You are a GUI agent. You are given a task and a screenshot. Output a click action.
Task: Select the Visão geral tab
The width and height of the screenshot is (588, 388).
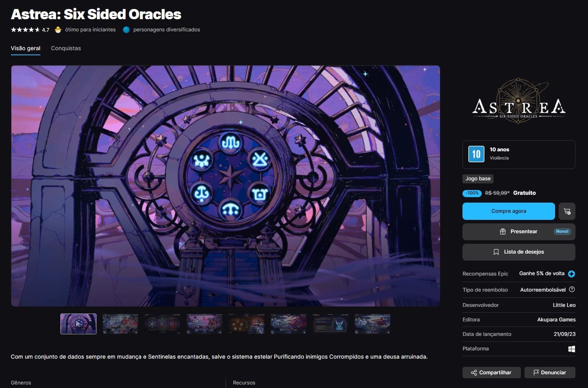click(x=25, y=48)
